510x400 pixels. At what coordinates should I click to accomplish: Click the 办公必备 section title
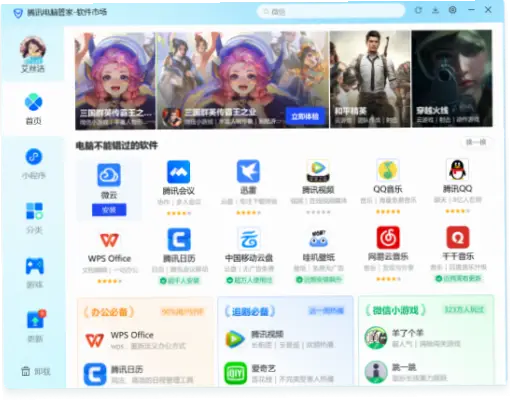click(x=109, y=312)
